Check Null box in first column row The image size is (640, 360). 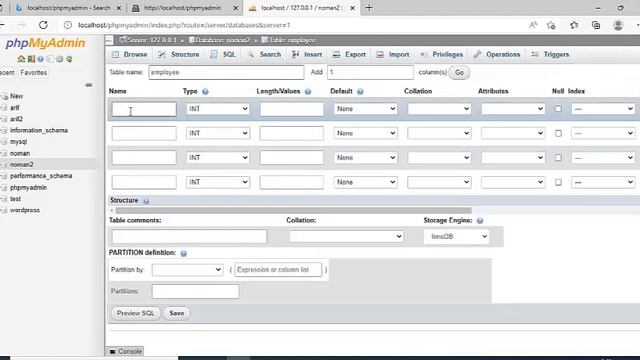click(x=558, y=109)
